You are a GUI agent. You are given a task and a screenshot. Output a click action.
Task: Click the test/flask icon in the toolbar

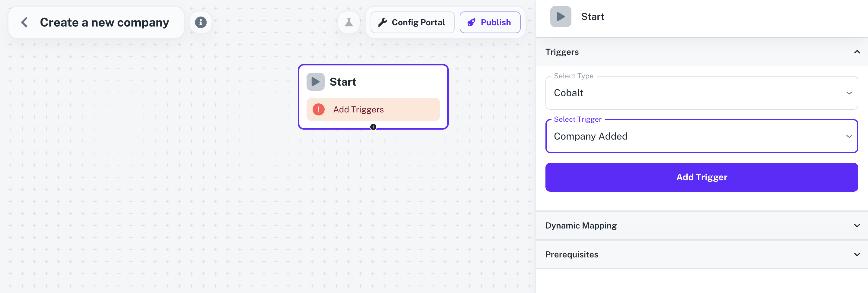point(349,22)
